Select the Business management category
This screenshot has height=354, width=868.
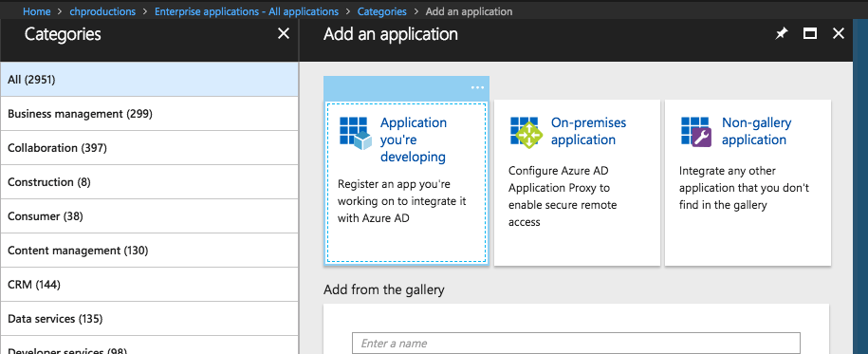point(149,114)
